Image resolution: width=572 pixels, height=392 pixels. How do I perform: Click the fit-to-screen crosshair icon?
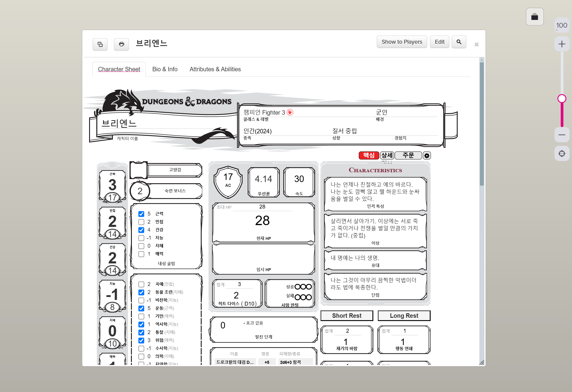click(x=562, y=154)
